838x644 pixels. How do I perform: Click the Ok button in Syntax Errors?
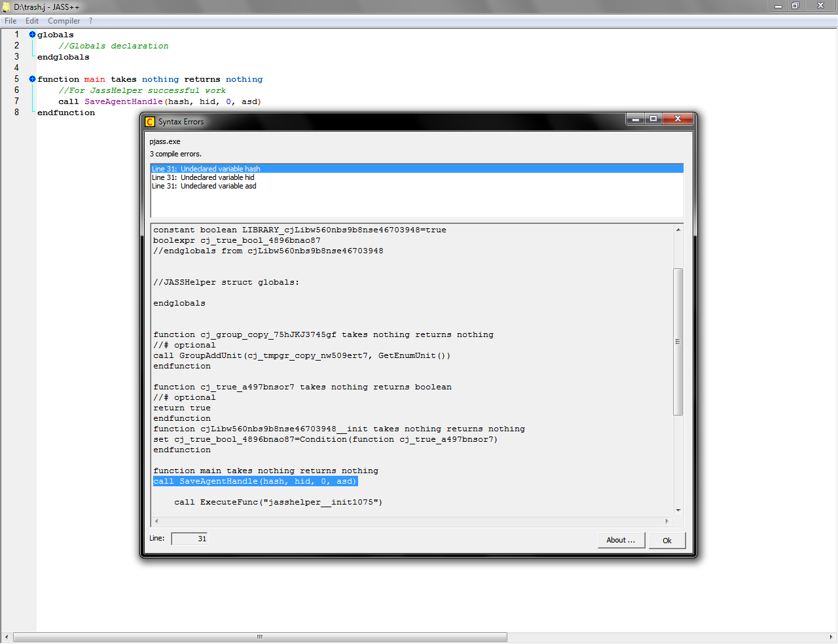pos(667,540)
